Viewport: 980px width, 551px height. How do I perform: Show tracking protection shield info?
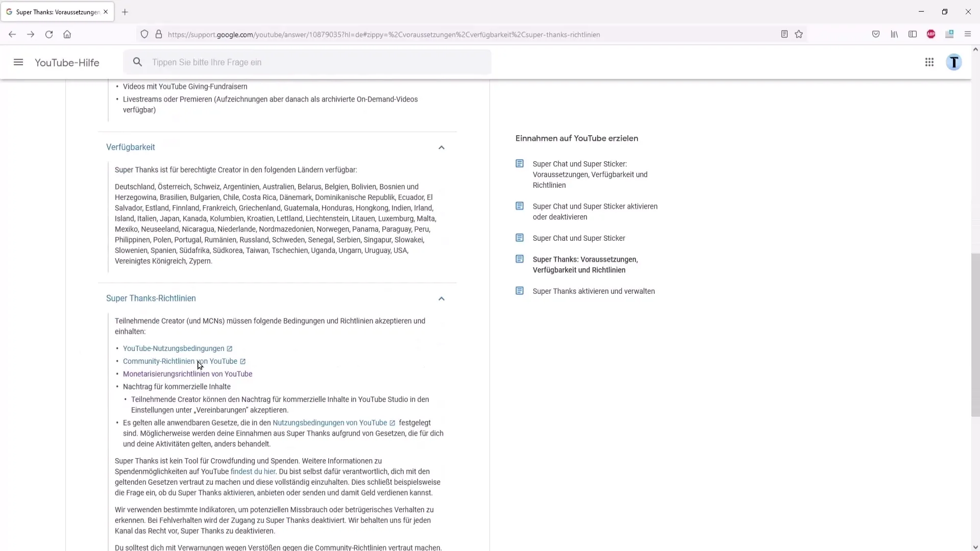click(144, 34)
